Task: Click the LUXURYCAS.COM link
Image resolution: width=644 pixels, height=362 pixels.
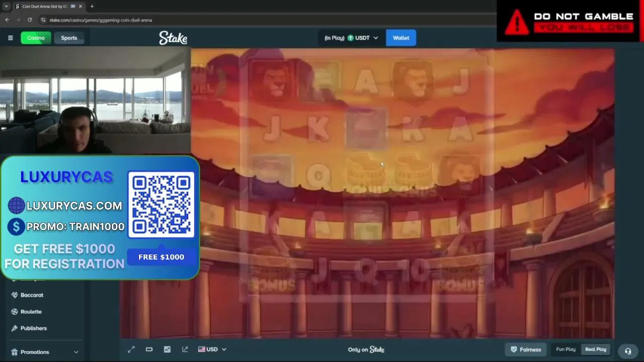Action: (x=74, y=206)
